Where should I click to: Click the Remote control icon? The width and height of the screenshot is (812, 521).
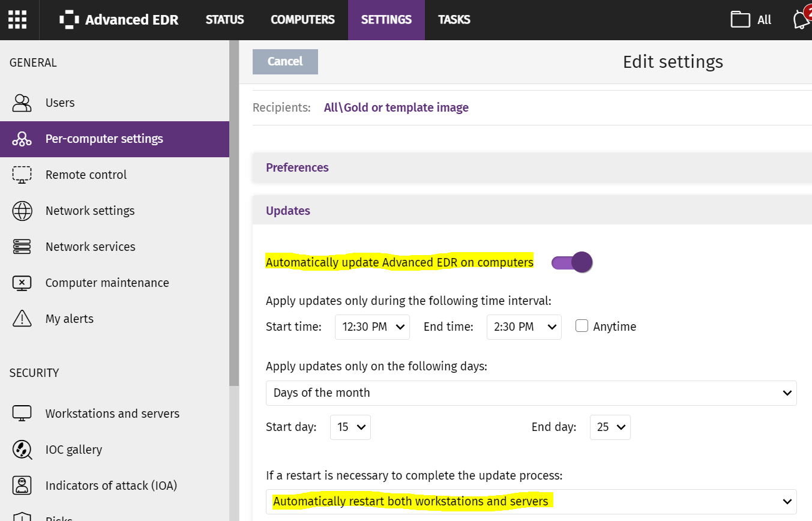point(22,175)
